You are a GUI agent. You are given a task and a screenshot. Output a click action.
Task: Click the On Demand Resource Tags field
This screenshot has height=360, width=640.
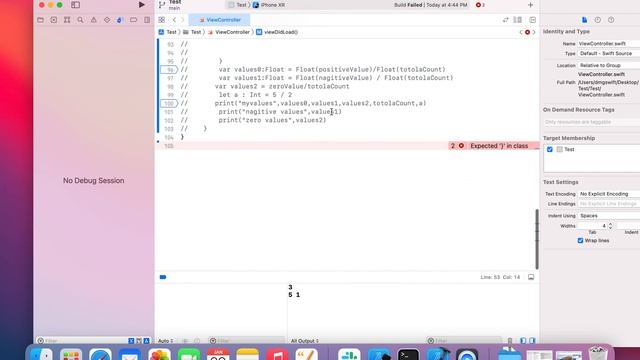591,122
